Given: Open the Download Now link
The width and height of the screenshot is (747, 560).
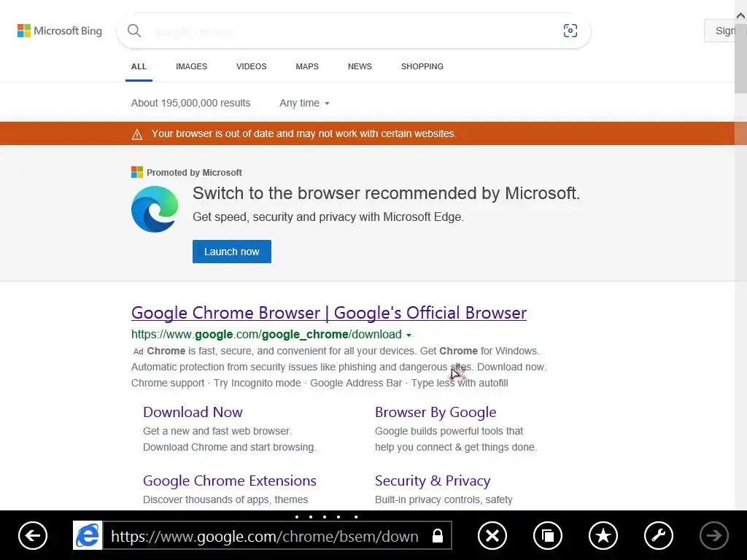Looking at the screenshot, I should click(x=193, y=413).
